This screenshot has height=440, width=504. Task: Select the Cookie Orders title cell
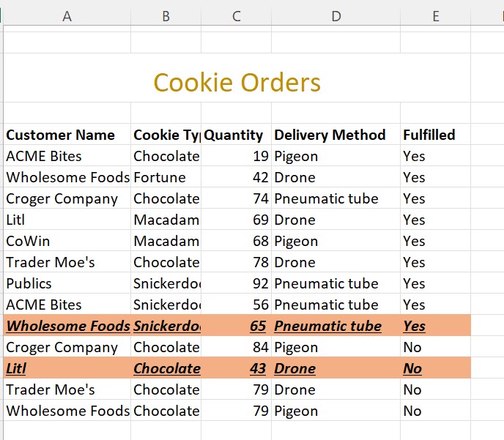point(237,82)
